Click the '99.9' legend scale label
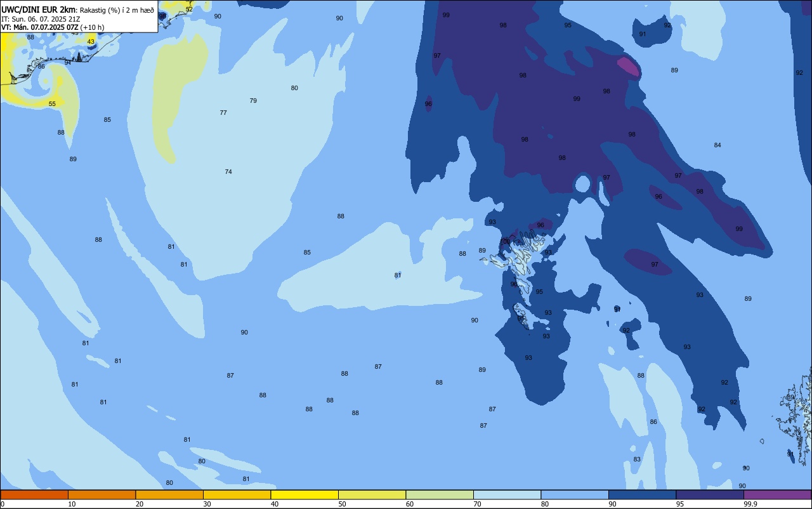 pos(750,504)
